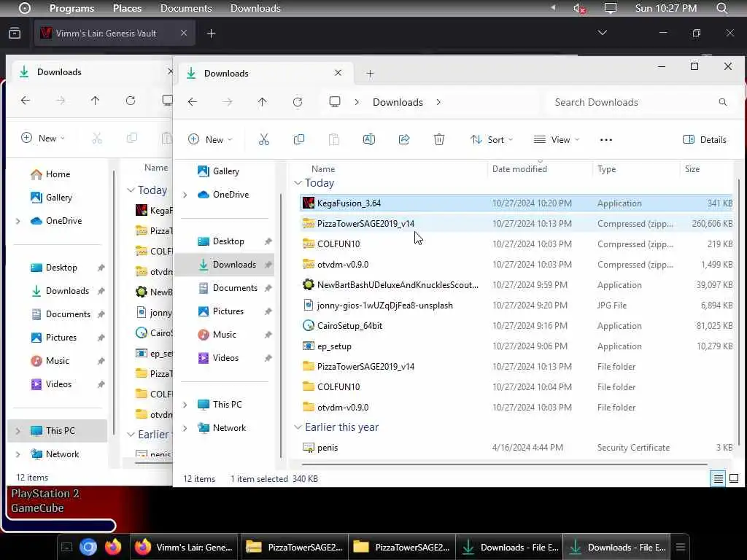
Task: Click the Rename icon in front window toolbar
Action: pyautogui.click(x=368, y=139)
